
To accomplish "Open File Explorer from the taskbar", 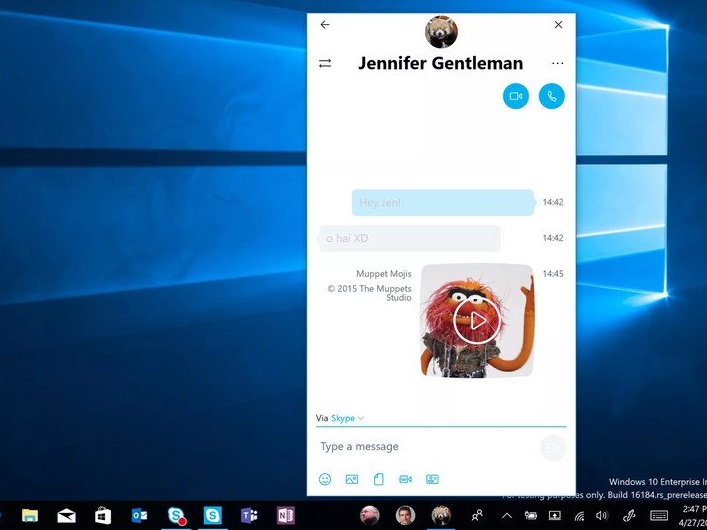I will point(30,516).
